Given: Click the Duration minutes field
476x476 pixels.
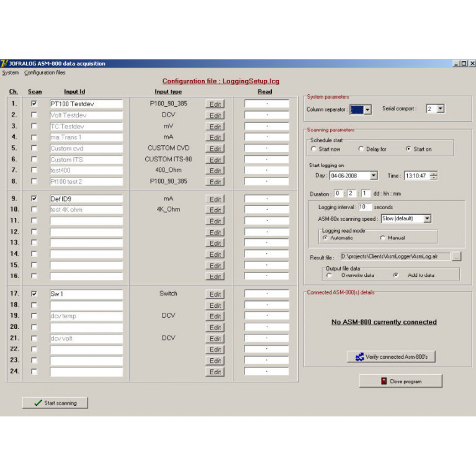Looking at the screenshot, I should pyautogui.click(x=366, y=194).
